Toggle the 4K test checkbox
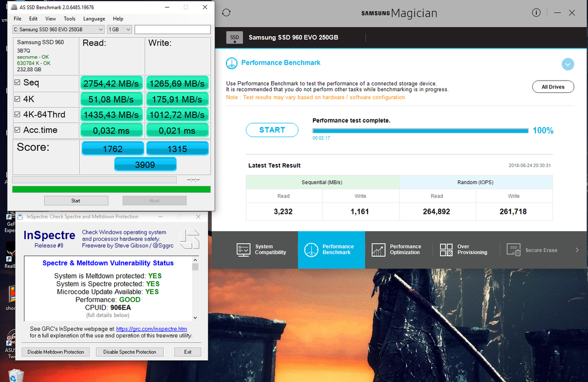The width and height of the screenshot is (588, 382). tap(17, 99)
